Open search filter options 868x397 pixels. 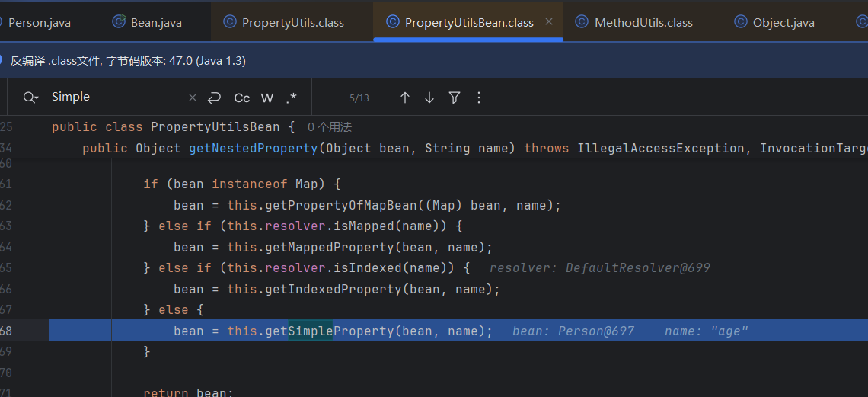tap(455, 98)
